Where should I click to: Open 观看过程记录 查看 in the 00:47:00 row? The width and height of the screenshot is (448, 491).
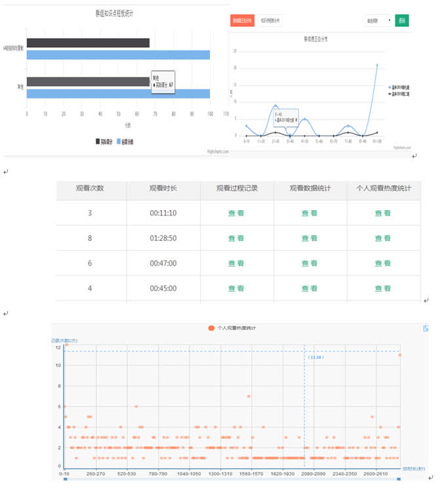click(236, 263)
